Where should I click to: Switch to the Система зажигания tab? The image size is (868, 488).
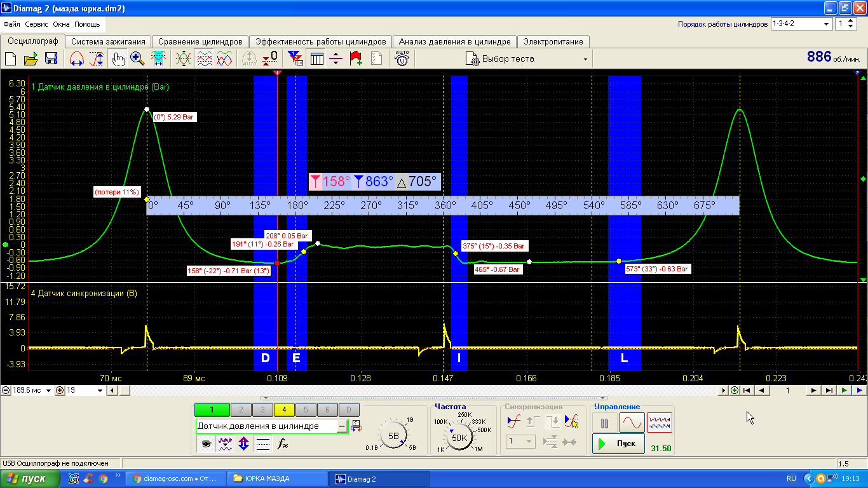(108, 41)
